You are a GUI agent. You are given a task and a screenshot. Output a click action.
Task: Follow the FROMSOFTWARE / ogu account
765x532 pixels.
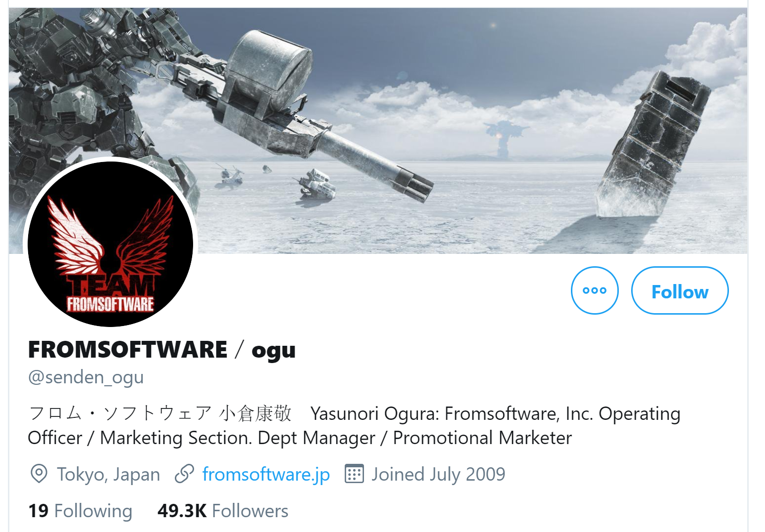click(680, 290)
